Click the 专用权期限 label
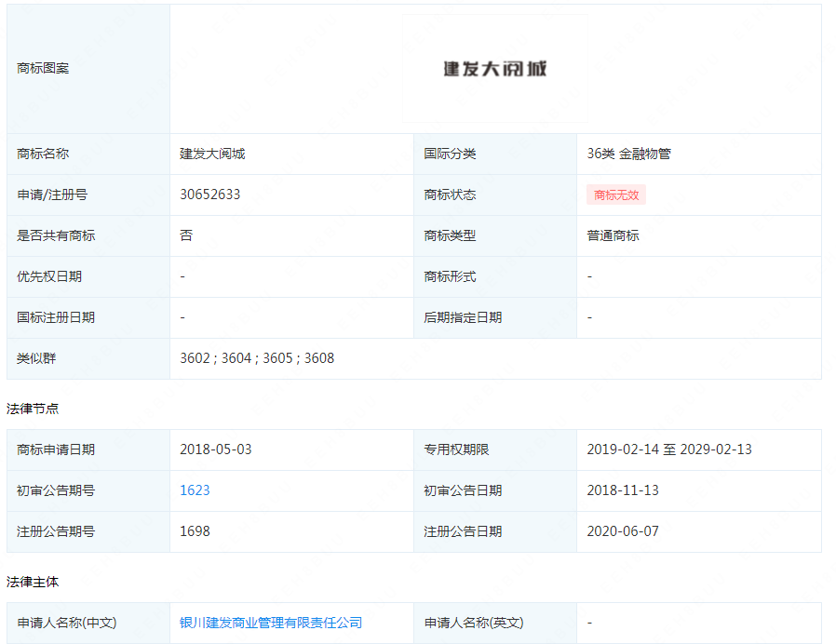 [x=456, y=449]
